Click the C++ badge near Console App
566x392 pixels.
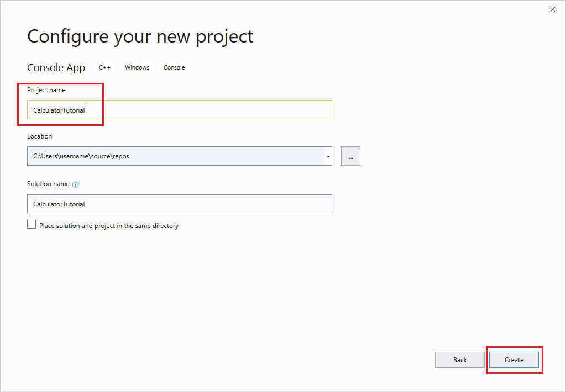tap(104, 67)
